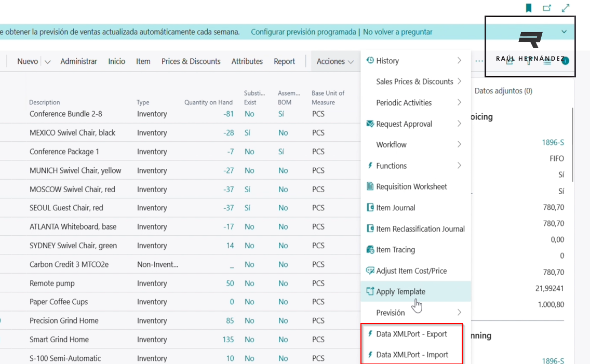The height and width of the screenshot is (364, 590).
Task: Choose Apply Template from the menu
Action: tap(400, 291)
